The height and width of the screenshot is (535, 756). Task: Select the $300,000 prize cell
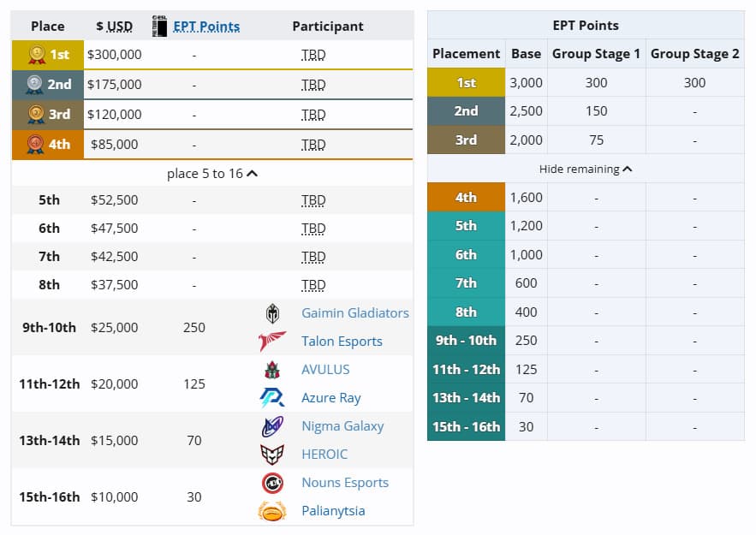(114, 55)
